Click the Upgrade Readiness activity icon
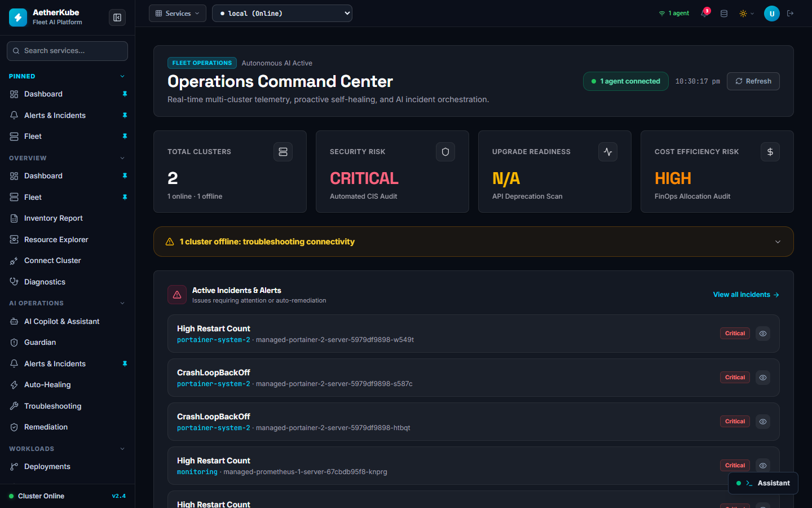 pos(608,152)
